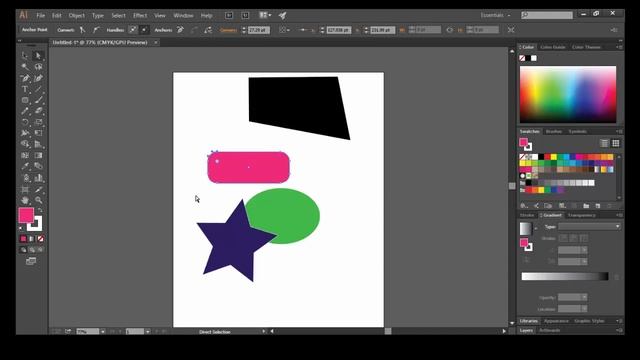Select the Paintbrush tool

click(38, 100)
